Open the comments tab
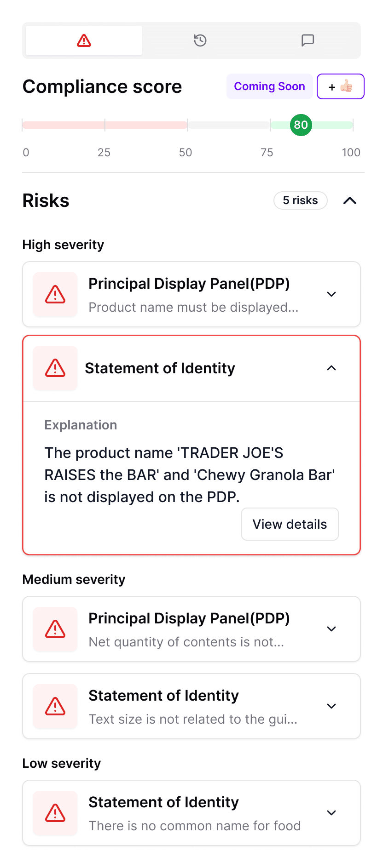The width and height of the screenshot is (383, 868). 308,40
